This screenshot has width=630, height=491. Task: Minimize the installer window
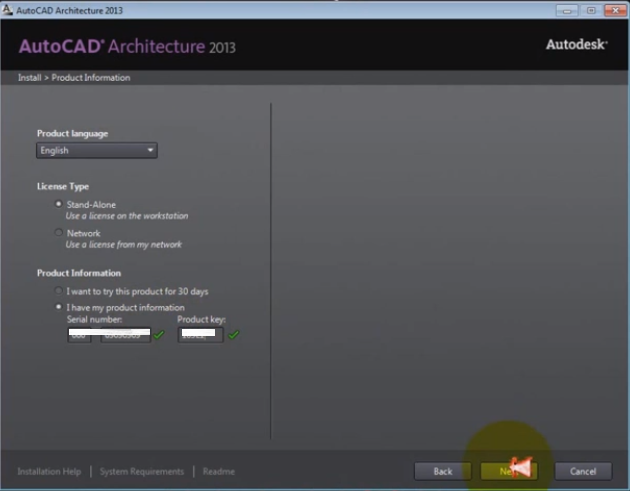(x=567, y=10)
